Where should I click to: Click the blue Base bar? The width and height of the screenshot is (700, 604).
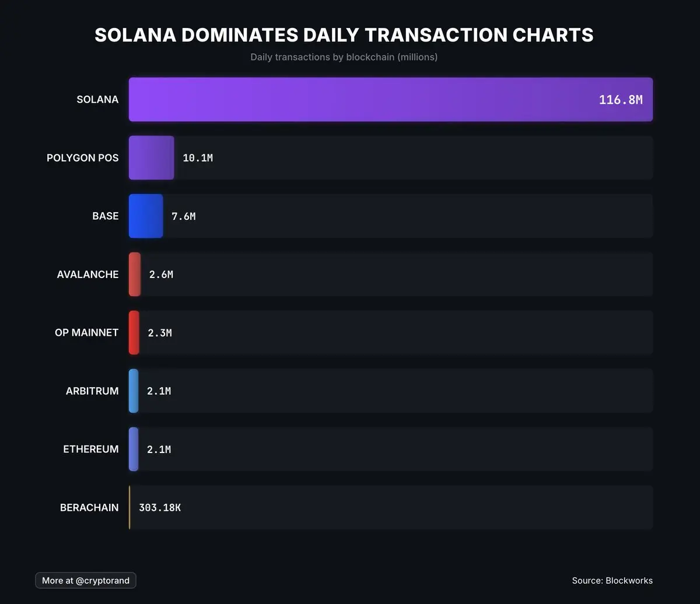146,216
